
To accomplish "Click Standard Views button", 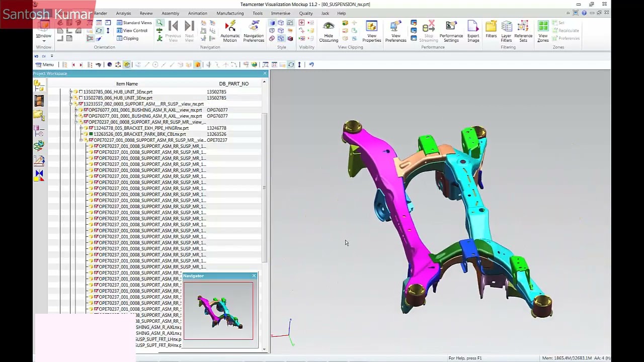I will (x=134, y=23).
